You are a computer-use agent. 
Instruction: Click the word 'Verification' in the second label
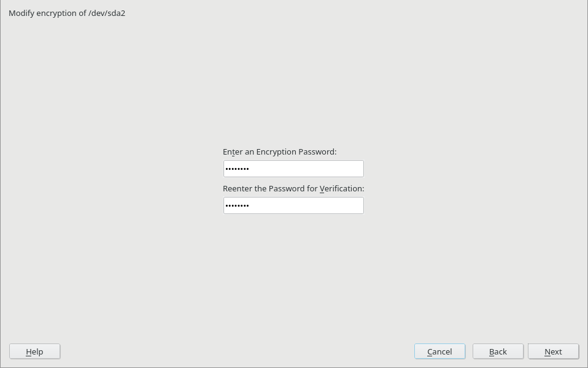tap(341, 188)
